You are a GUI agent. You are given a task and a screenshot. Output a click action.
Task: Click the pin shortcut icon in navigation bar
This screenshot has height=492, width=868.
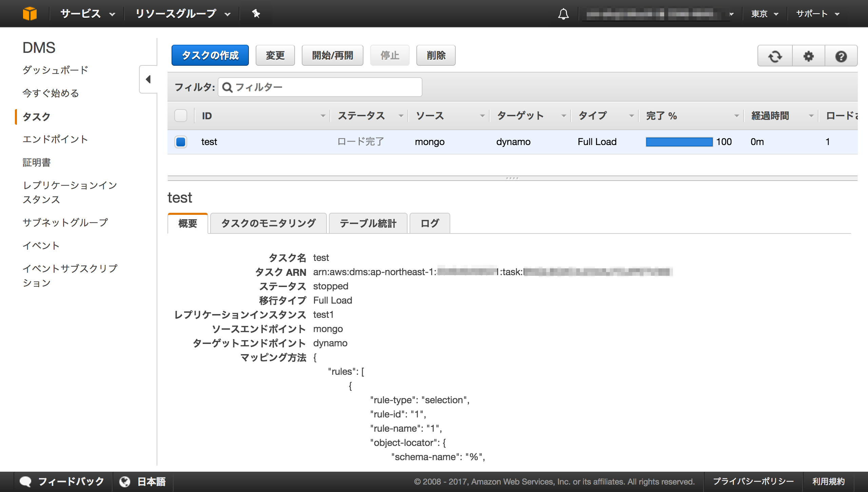point(256,14)
